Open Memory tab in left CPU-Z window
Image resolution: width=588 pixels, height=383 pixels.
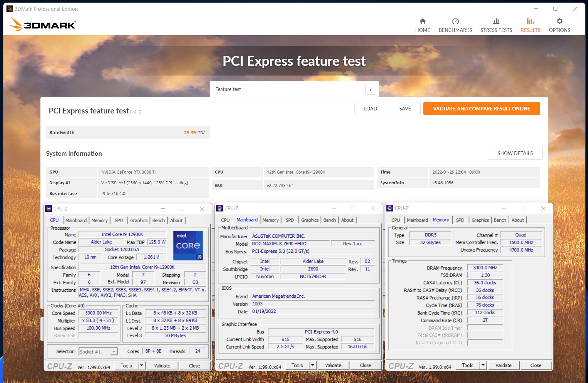(99, 220)
